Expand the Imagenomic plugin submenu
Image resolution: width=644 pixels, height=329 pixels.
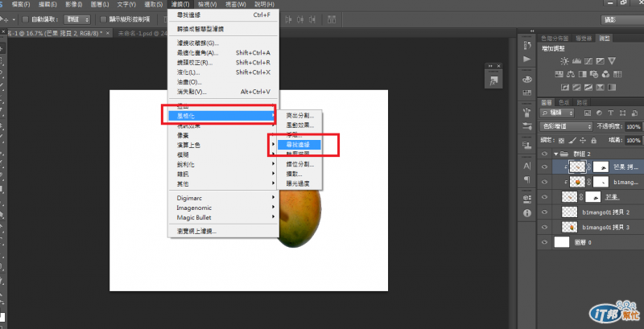(x=224, y=208)
